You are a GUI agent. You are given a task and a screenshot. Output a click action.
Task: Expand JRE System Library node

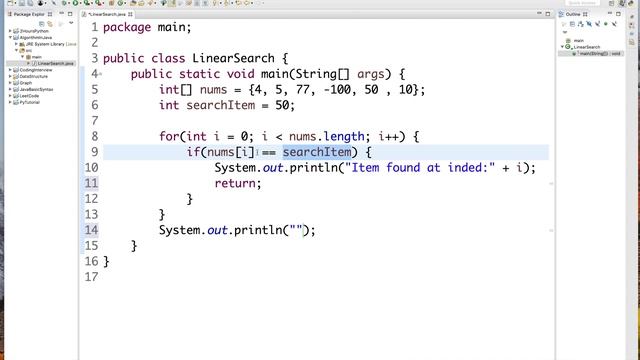16,44
